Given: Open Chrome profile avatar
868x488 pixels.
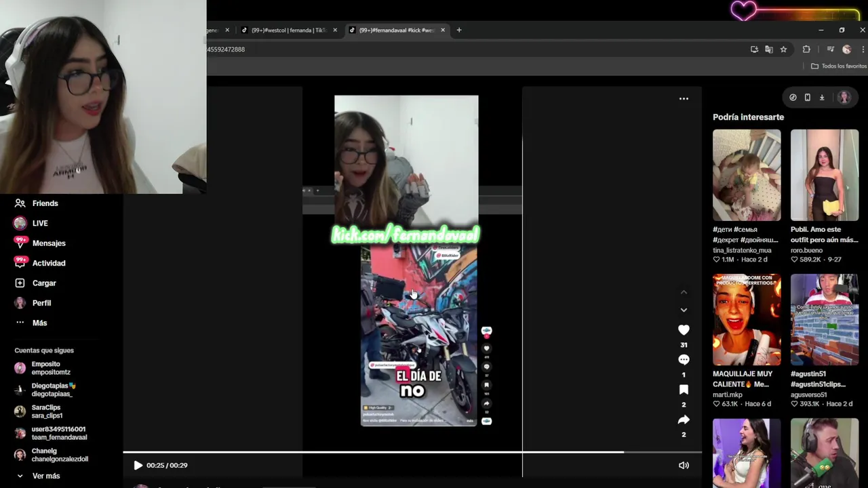Looking at the screenshot, I should point(846,49).
